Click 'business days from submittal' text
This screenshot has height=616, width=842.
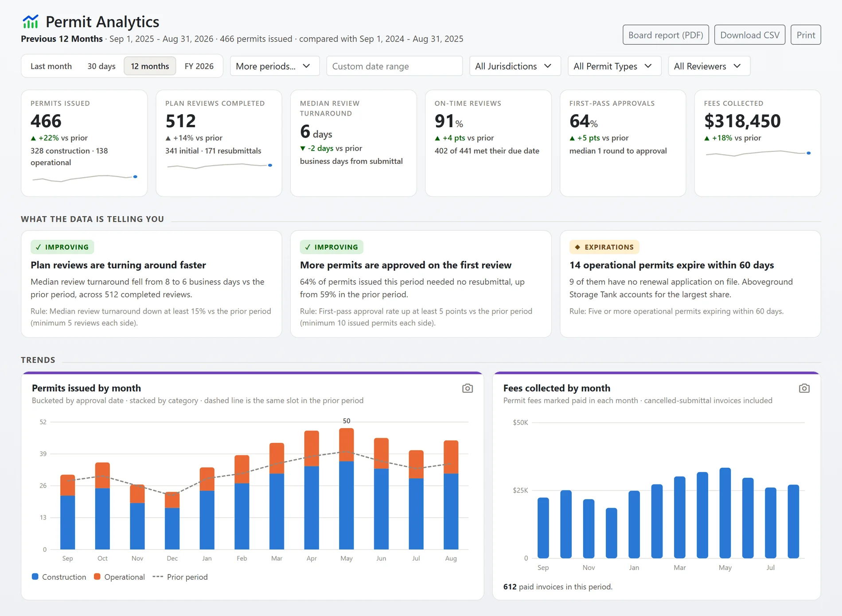click(x=351, y=161)
